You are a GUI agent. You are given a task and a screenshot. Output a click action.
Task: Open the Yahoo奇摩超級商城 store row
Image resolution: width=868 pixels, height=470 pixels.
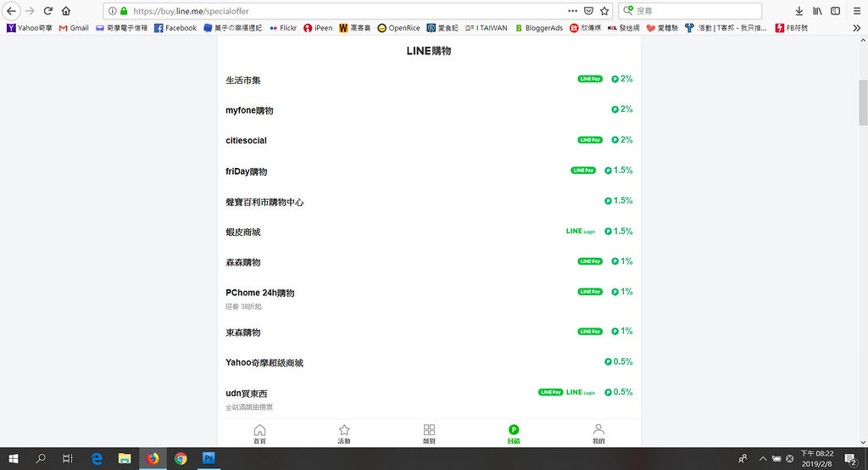[x=429, y=362]
